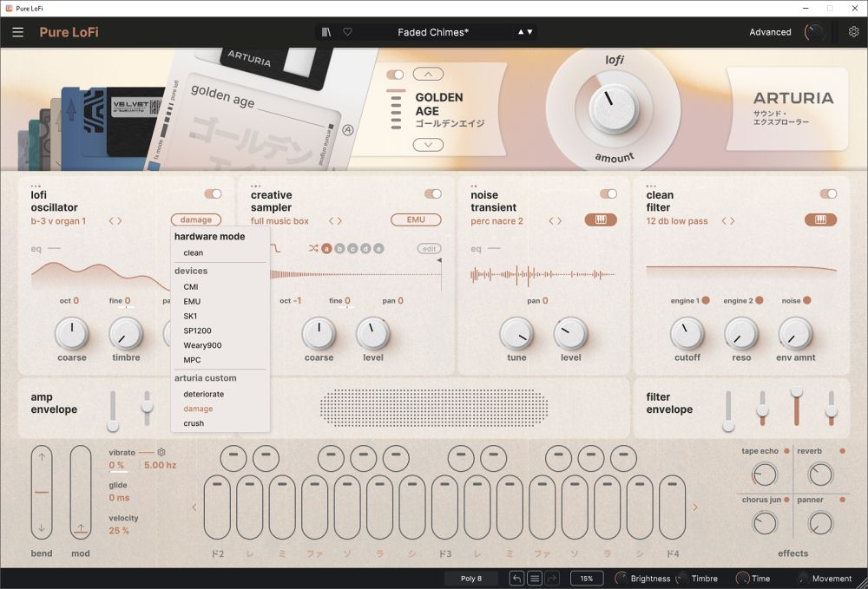Select sampler slot a
The width and height of the screenshot is (868, 589).
[326, 249]
